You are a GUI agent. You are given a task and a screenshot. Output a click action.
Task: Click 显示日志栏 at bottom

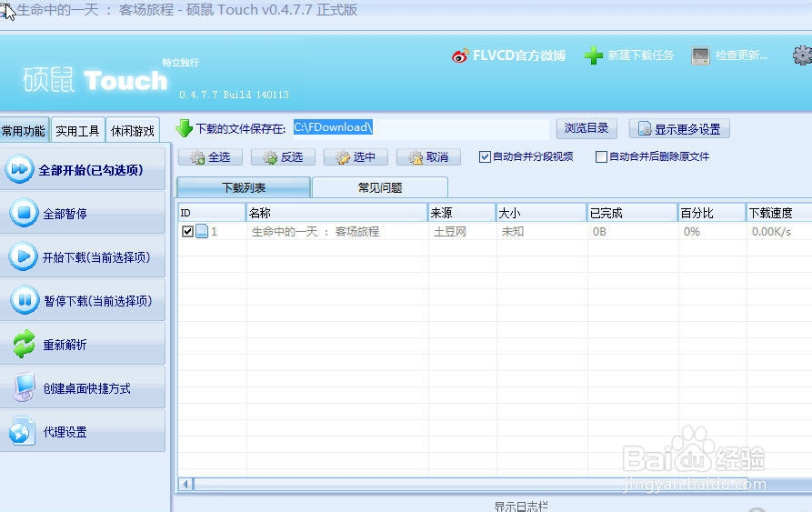(x=520, y=507)
